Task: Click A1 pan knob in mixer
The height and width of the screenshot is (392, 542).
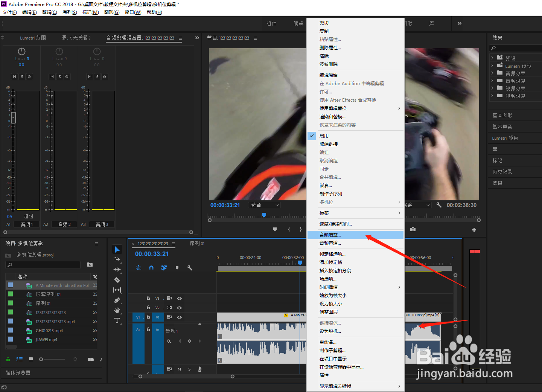Action: tap(21, 51)
